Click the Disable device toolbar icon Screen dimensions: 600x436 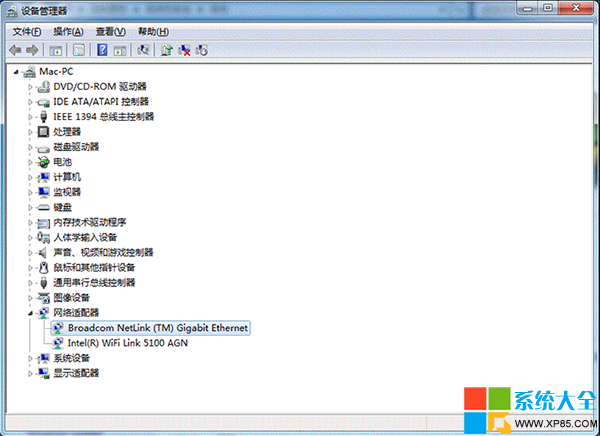[202, 50]
